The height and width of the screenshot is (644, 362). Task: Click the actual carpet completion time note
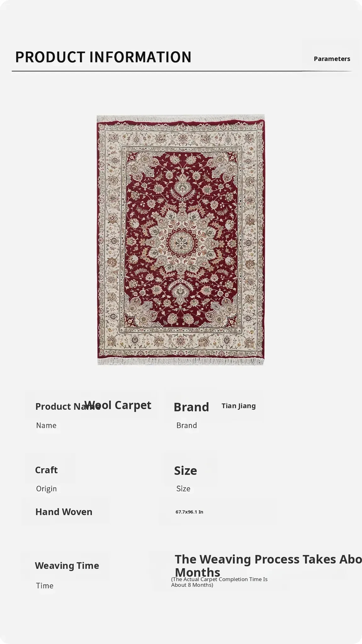(x=219, y=582)
